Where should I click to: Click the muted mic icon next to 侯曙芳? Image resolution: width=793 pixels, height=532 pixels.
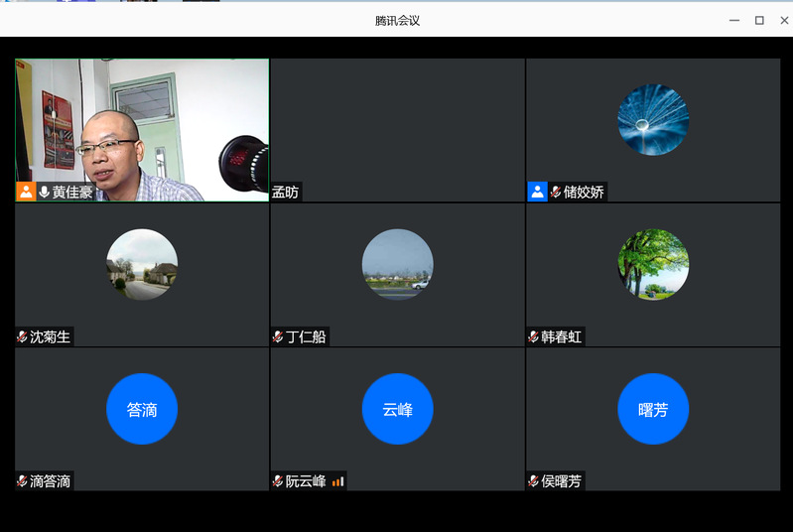pyautogui.click(x=533, y=481)
